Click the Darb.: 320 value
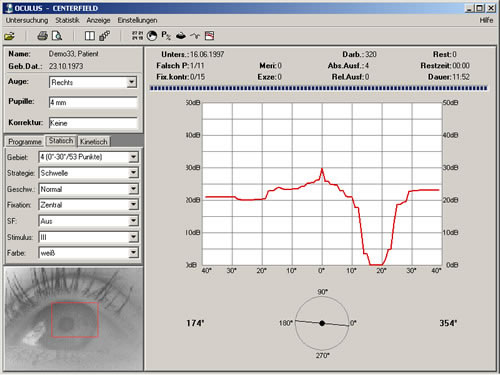500x375 pixels. [x=371, y=54]
